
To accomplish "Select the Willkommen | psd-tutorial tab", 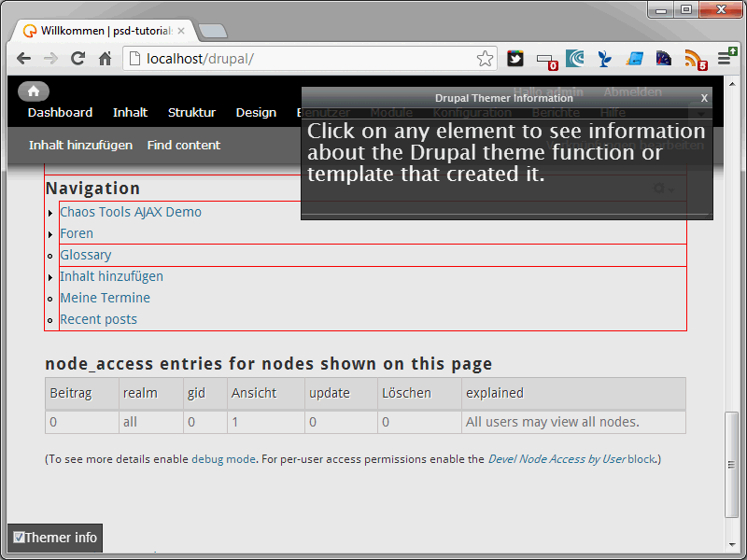I will pyautogui.click(x=103, y=31).
